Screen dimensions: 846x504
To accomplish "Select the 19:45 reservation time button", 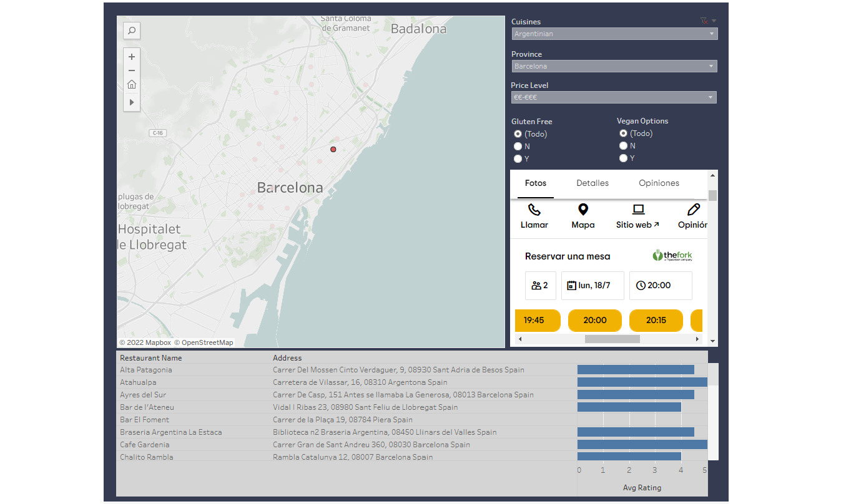I will (x=534, y=320).
